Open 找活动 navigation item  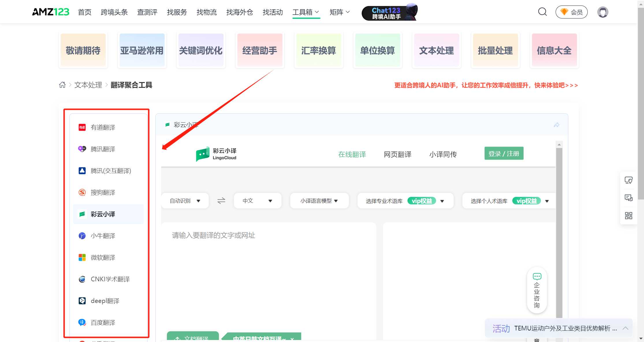coord(273,12)
